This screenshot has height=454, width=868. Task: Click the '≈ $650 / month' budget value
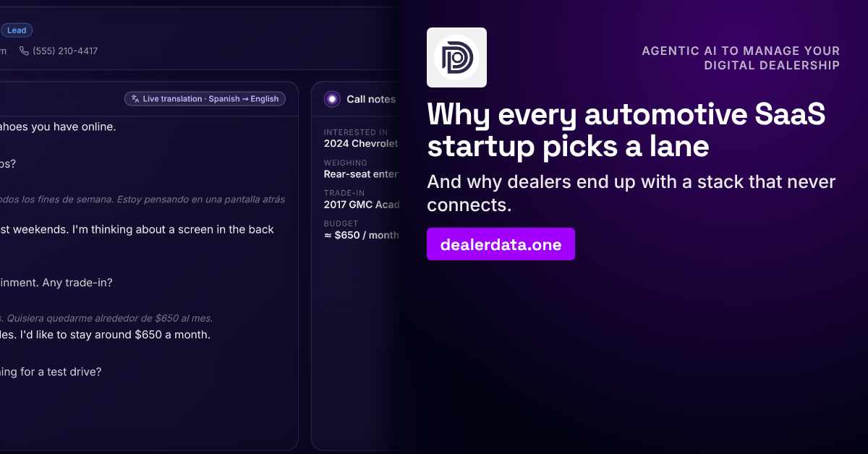tap(361, 235)
